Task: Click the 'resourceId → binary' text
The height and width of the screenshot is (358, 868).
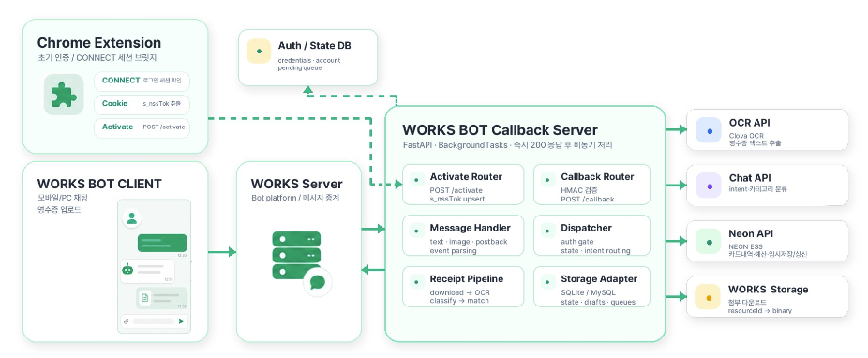Action: click(x=760, y=311)
